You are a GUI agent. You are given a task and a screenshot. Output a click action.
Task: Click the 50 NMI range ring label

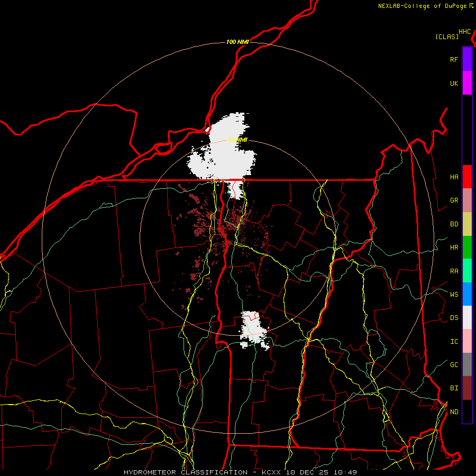click(x=237, y=140)
